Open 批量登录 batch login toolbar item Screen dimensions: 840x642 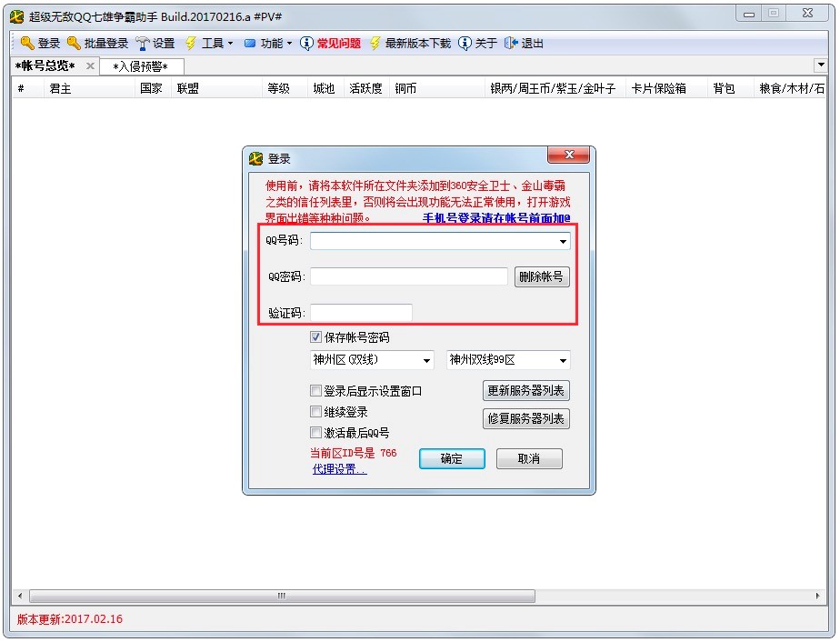[97, 43]
